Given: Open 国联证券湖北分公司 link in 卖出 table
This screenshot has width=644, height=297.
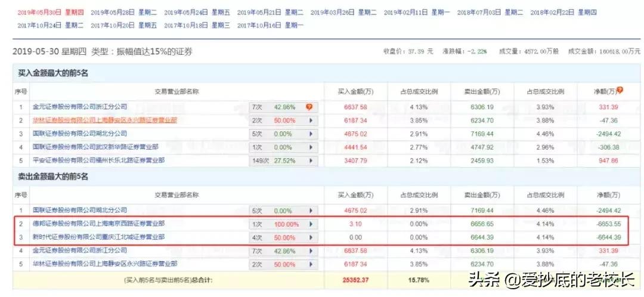Looking at the screenshot, I should (80, 211).
